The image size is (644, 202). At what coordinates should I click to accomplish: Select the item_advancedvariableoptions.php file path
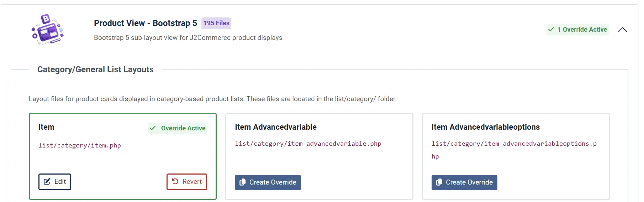coord(514,150)
